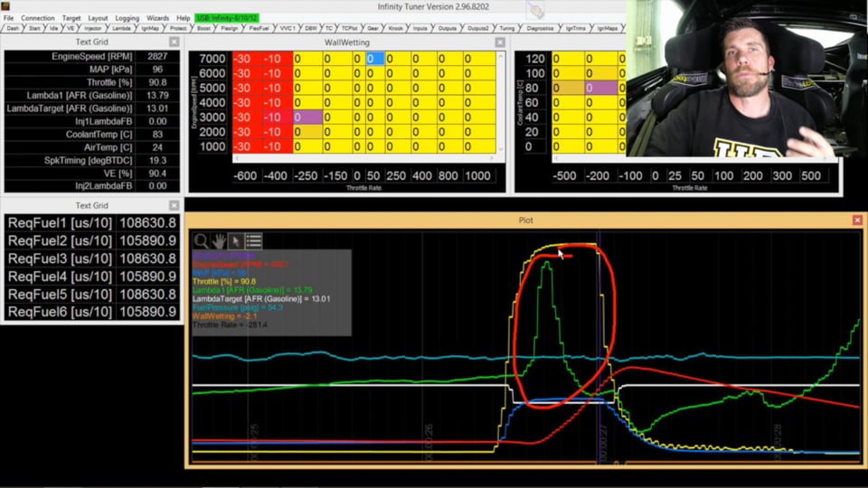Close the upper Text Grid panel
Viewport: 868px width, 488px height.
click(x=175, y=42)
